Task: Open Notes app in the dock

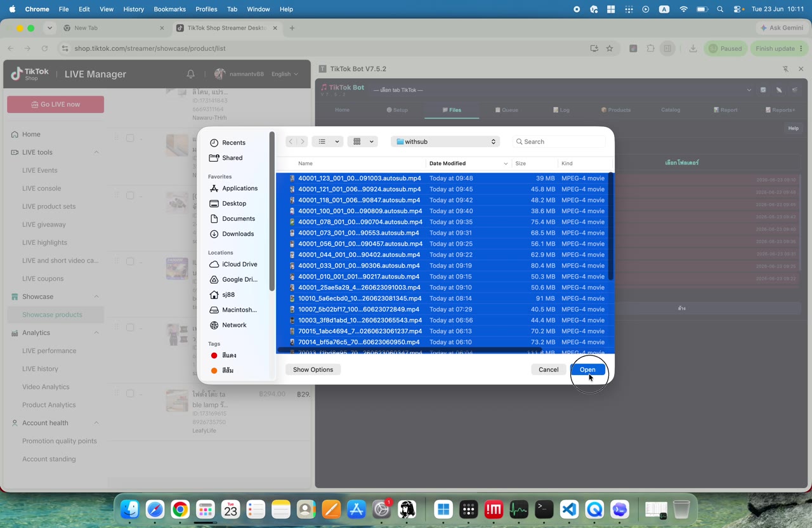Action: 281,509
